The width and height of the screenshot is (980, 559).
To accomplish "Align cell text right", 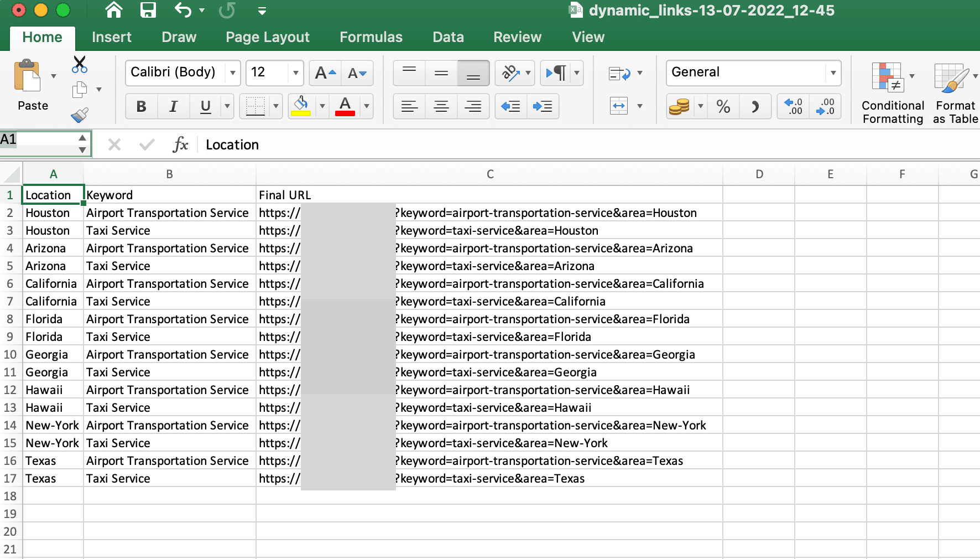I will pos(473,106).
